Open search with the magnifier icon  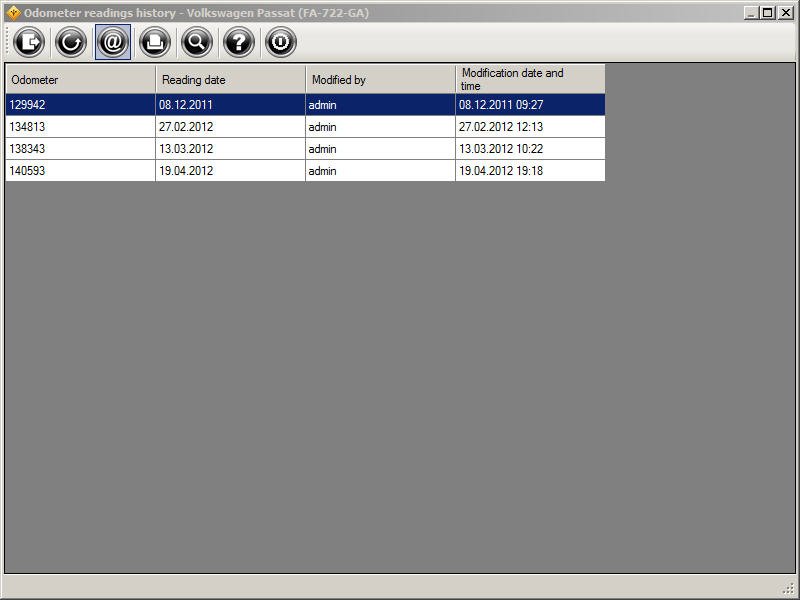pyautogui.click(x=197, y=42)
